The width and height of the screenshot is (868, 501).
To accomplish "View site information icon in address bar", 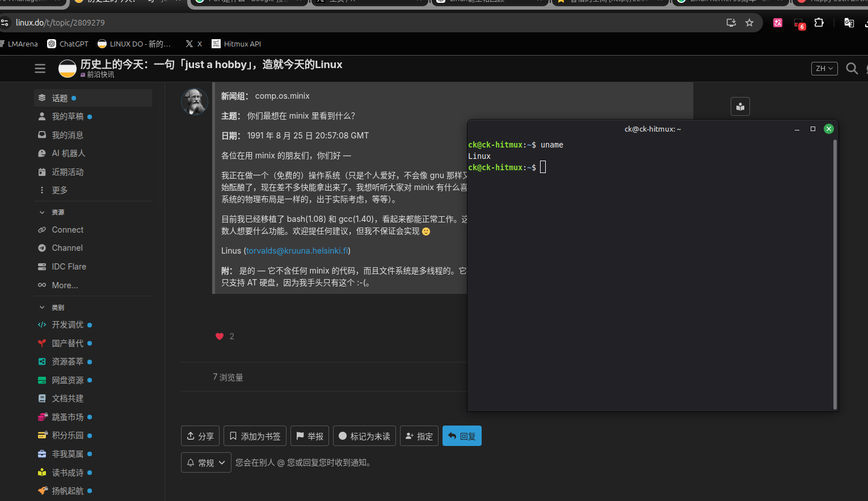I will coord(5,23).
